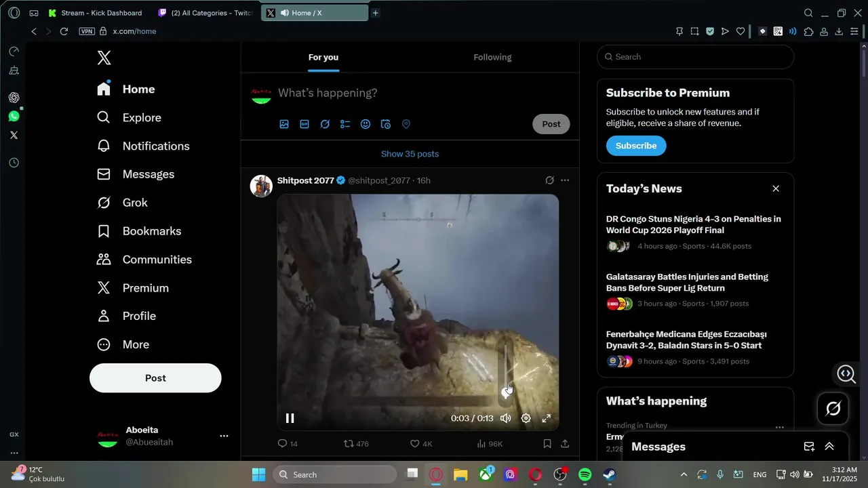868x488 pixels.
Task: Open the three-dot menu on the Shitpost 2077 post
Action: 565,180
